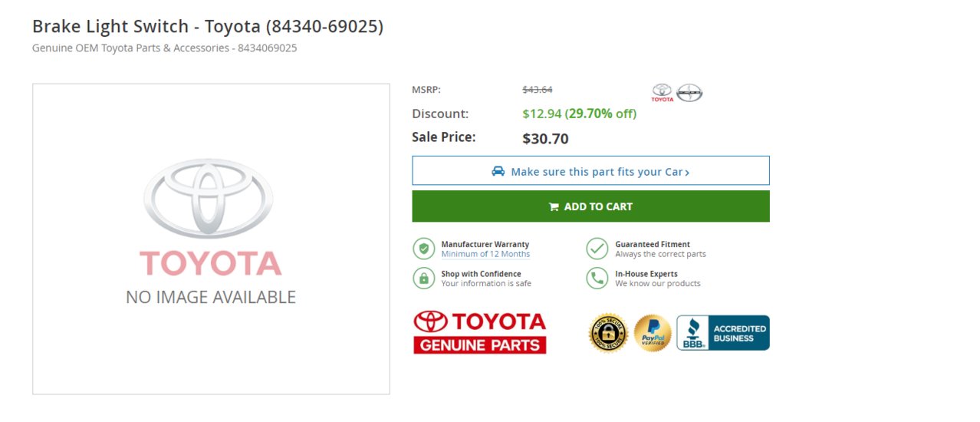This screenshot has width=980, height=422.
Task: Click the shopping cart icon in Add to Cart
Action: [554, 207]
